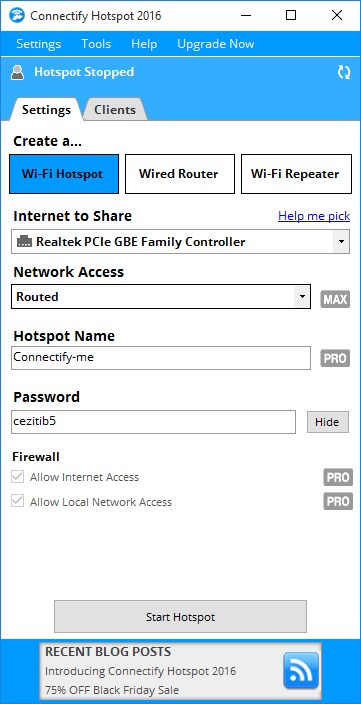The image size is (361, 704).
Task: Open the Tools menu
Action: pyautogui.click(x=96, y=44)
